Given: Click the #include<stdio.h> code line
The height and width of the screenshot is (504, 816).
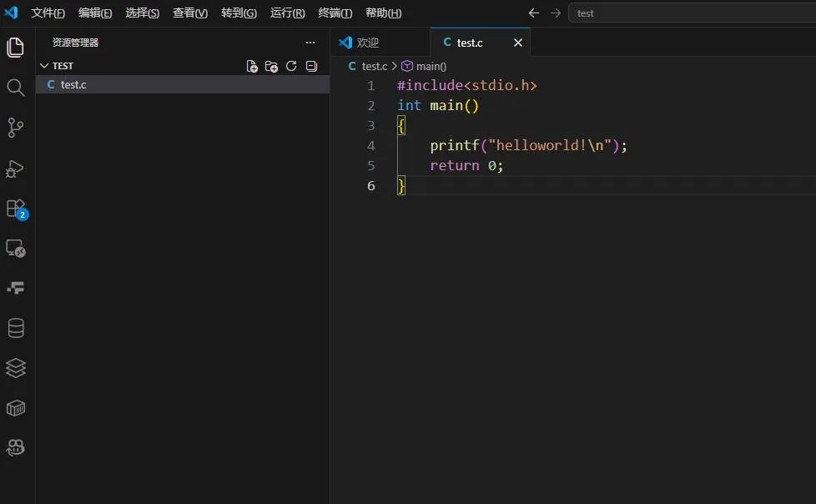Looking at the screenshot, I should [x=466, y=85].
